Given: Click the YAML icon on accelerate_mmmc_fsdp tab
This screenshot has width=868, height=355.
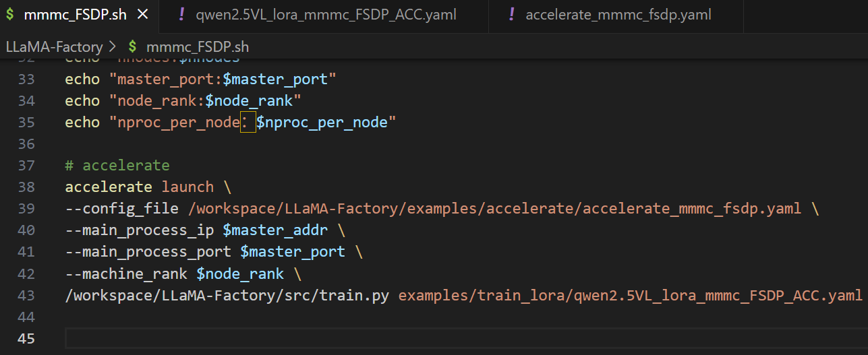Looking at the screenshot, I should 511,15.
